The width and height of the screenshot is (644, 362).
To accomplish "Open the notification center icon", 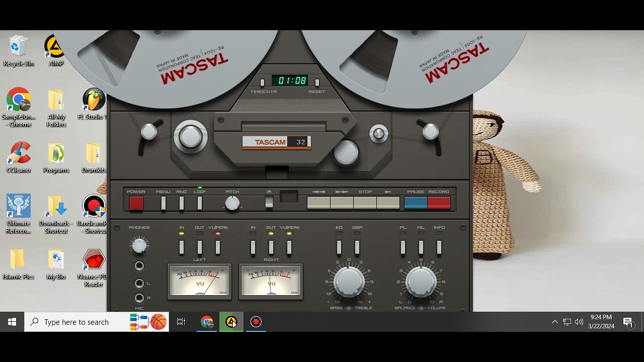I will point(628,322).
